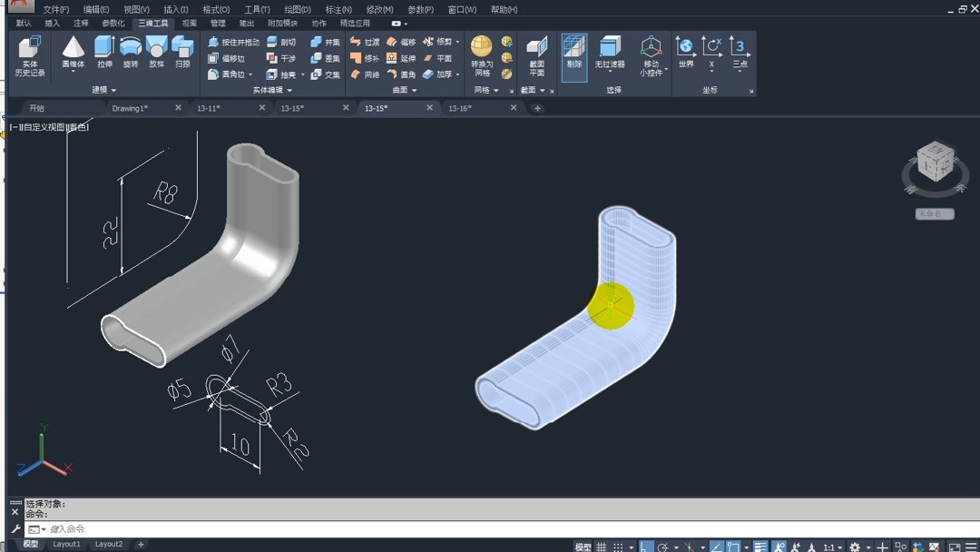Click inside the command line input field
This screenshot has height=552, width=980.
point(136,528)
